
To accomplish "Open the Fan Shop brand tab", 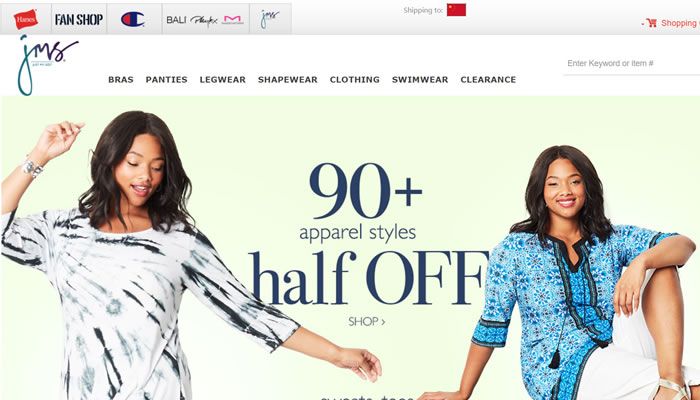I will pyautogui.click(x=79, y=19).
